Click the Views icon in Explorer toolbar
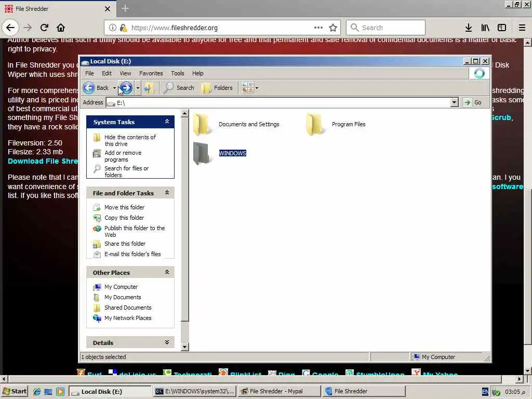 tap(247, 88)
